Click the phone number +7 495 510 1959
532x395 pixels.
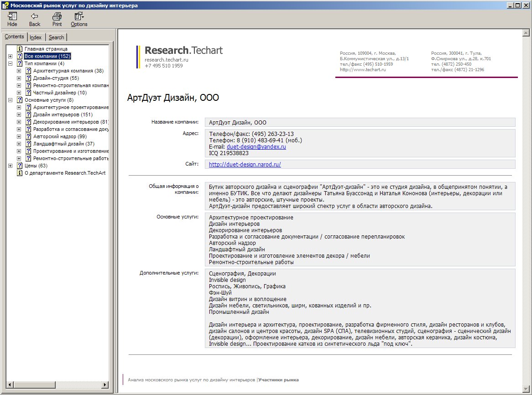click(x=163, y=66)
